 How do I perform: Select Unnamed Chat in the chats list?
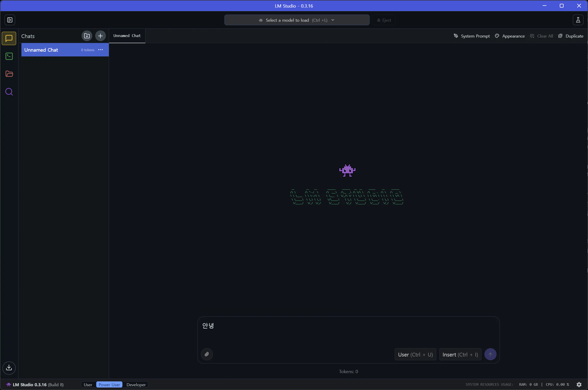tap(65, 50)
